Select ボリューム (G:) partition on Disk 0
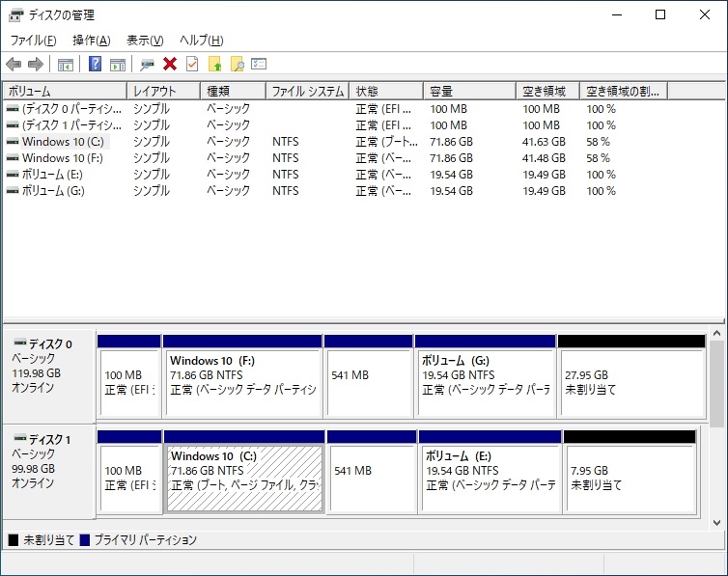 pos(486,376)
